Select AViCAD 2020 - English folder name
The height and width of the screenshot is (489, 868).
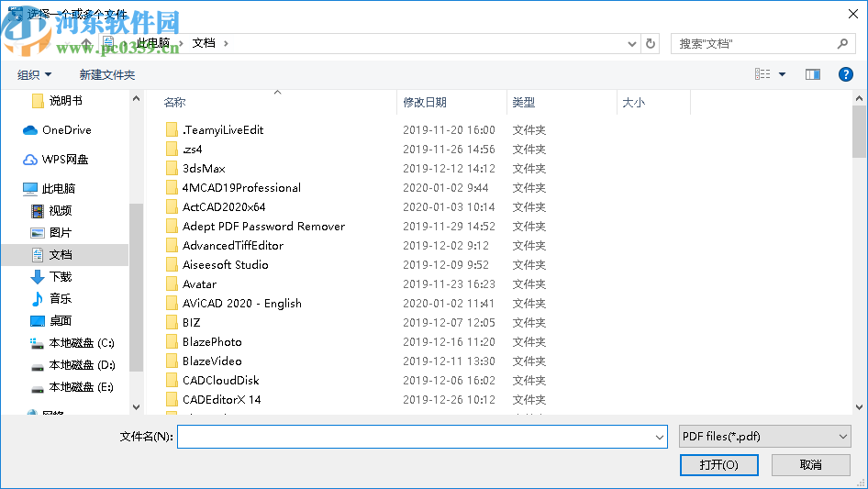pos(242,304)
